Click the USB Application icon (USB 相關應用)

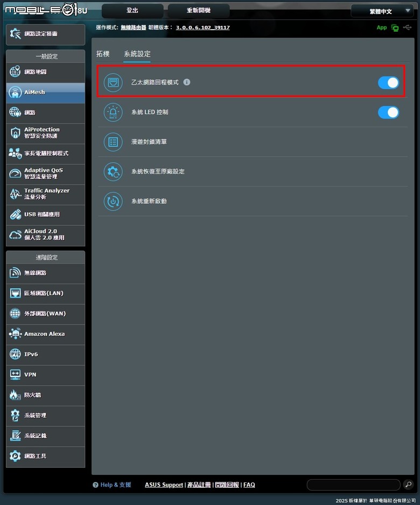(x=15, y=215)
